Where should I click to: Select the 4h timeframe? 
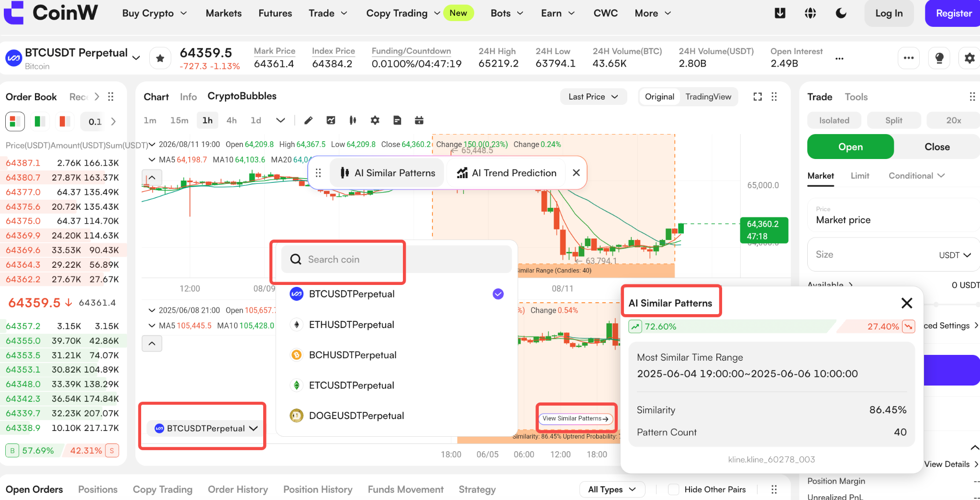click(232, 120)
